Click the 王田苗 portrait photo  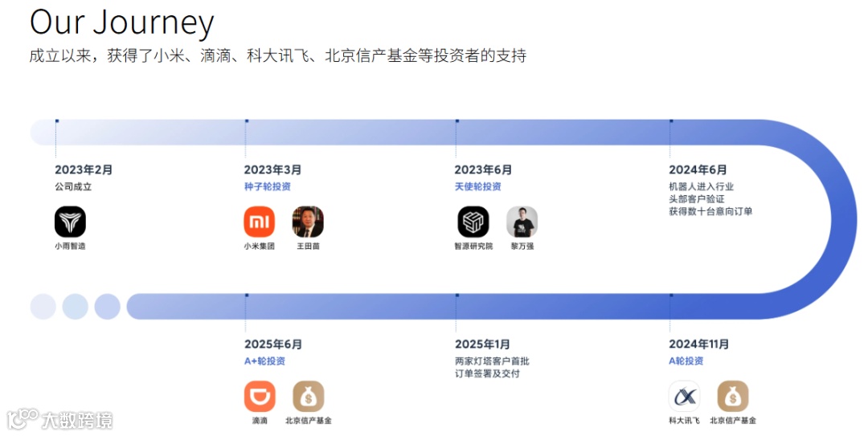[x=308, y=222]
